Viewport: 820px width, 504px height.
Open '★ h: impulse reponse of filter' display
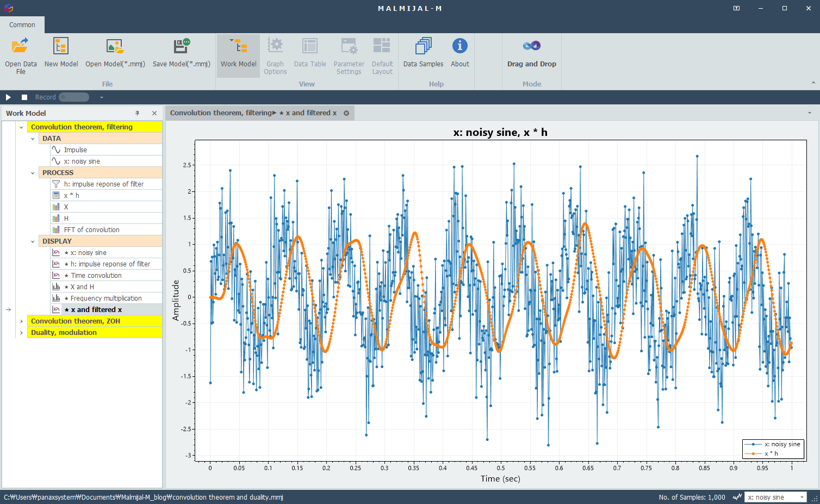coord(106,264)
